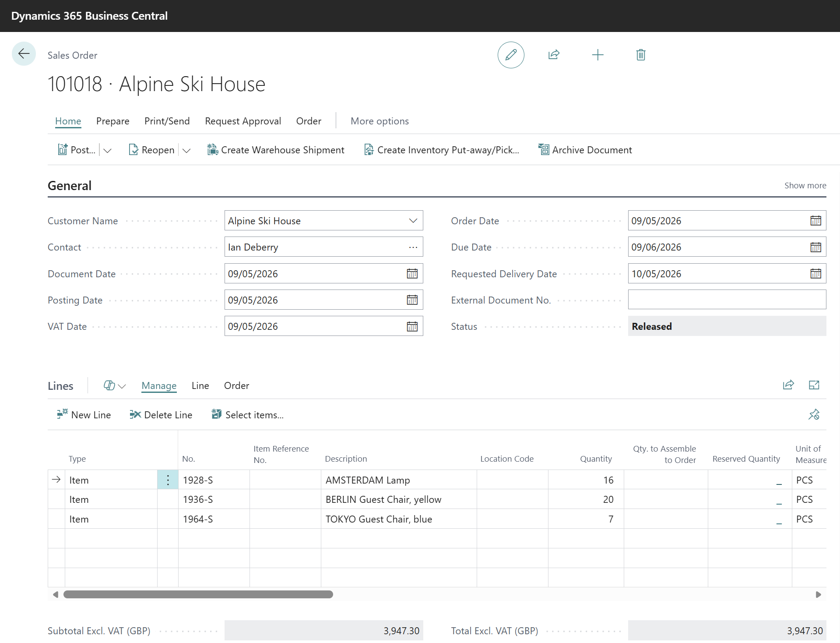Click Select items... action
The image size is (840, 643).
coord(247,415)
